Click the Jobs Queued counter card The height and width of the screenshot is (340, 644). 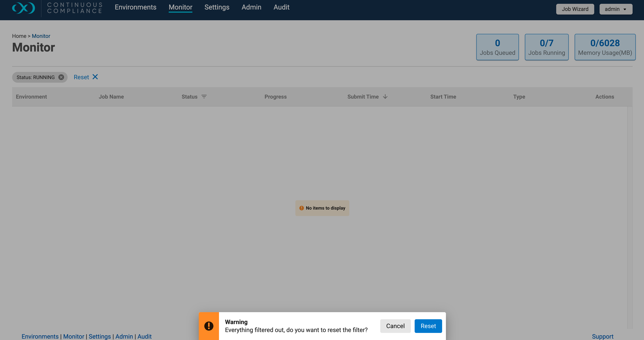point(497,47)
